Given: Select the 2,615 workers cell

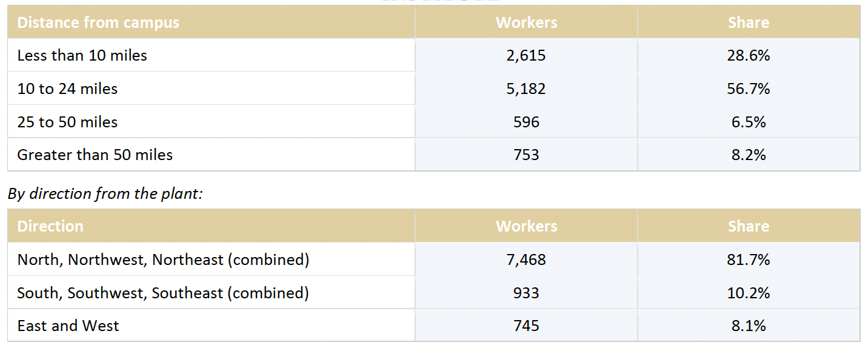Looking at the screenshot, I should pos(526,55).
